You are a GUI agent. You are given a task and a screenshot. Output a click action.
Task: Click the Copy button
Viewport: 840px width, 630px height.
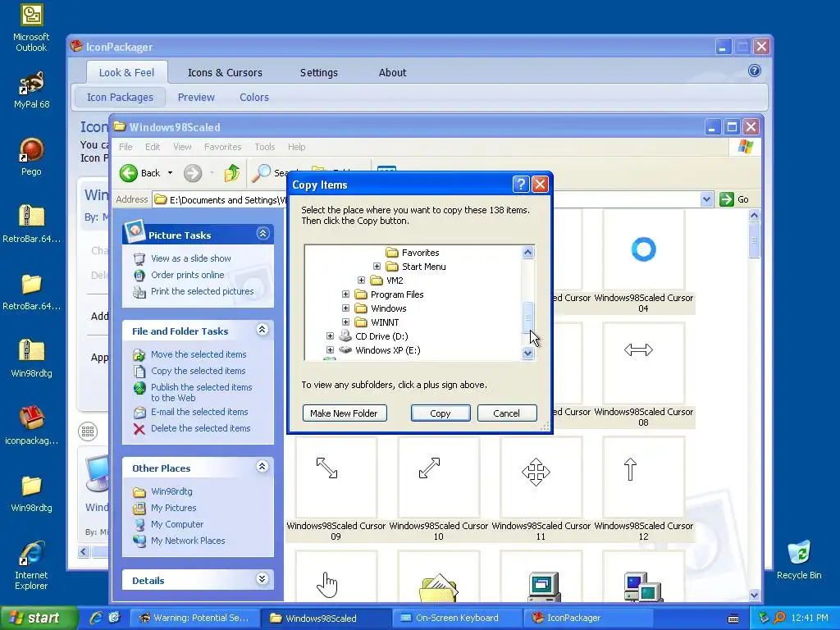coord(441,413)
